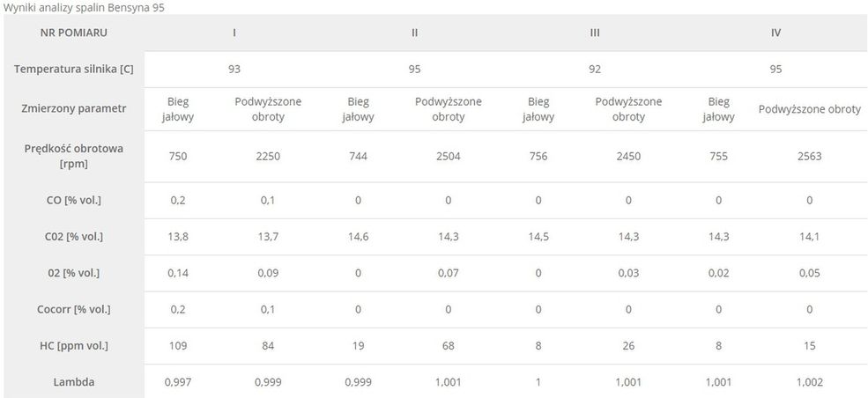
Task: Select the rpm value '744'
Action: coord(358,157)
